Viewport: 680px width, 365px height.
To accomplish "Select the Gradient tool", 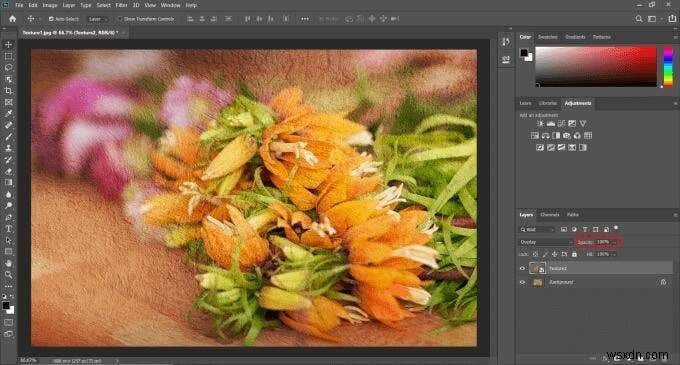I will 8,182.
